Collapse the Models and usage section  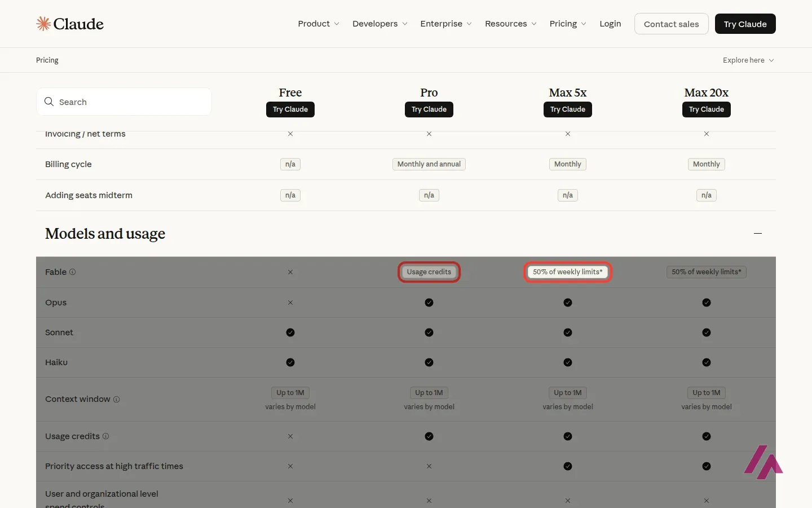(x=758, y=233)
